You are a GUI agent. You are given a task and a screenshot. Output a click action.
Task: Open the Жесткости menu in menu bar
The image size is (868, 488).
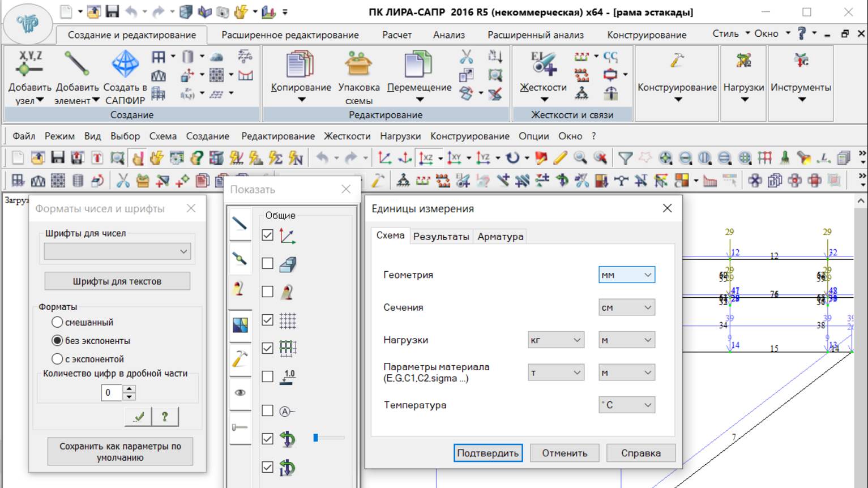click(x=347, y=136)
